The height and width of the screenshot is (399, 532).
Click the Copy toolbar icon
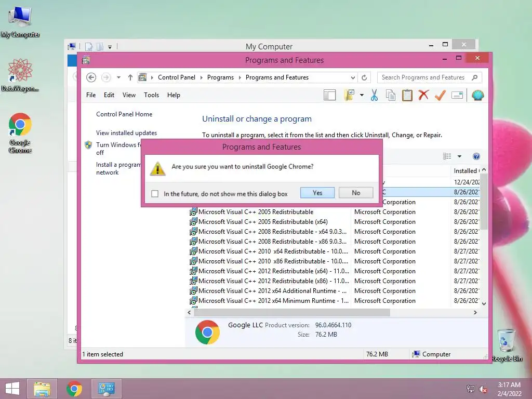[x=391, y=96]
